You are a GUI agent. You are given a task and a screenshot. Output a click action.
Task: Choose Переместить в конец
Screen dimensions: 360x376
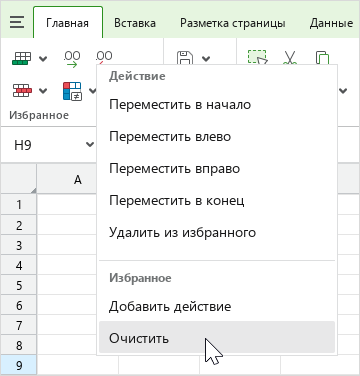pos(217,201)
